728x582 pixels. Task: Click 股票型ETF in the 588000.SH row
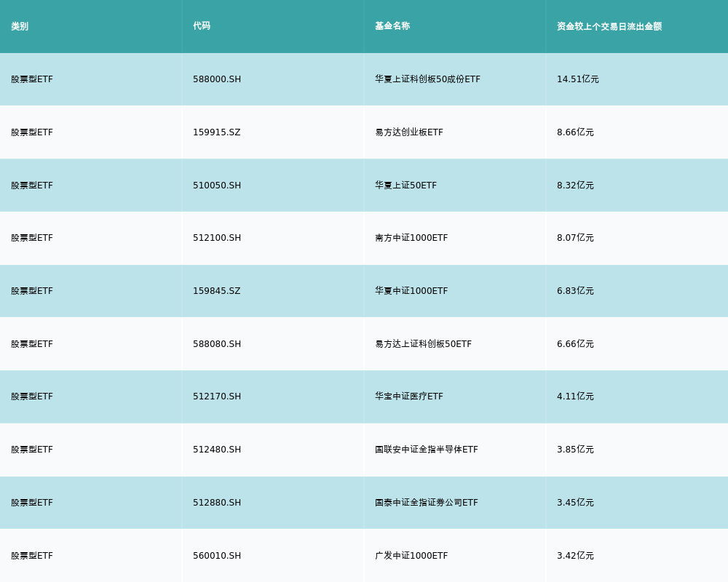tap(32, 79)
